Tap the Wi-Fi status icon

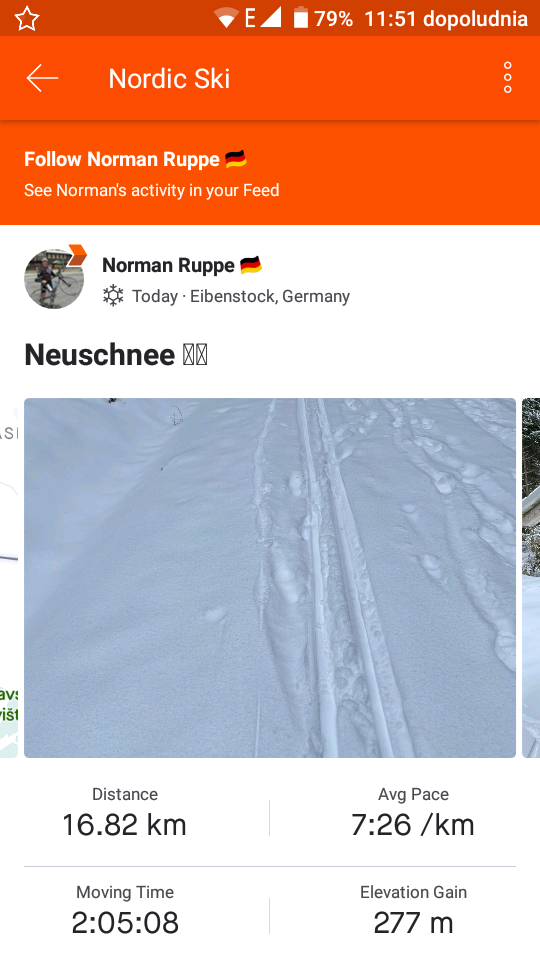click(226, 18)
